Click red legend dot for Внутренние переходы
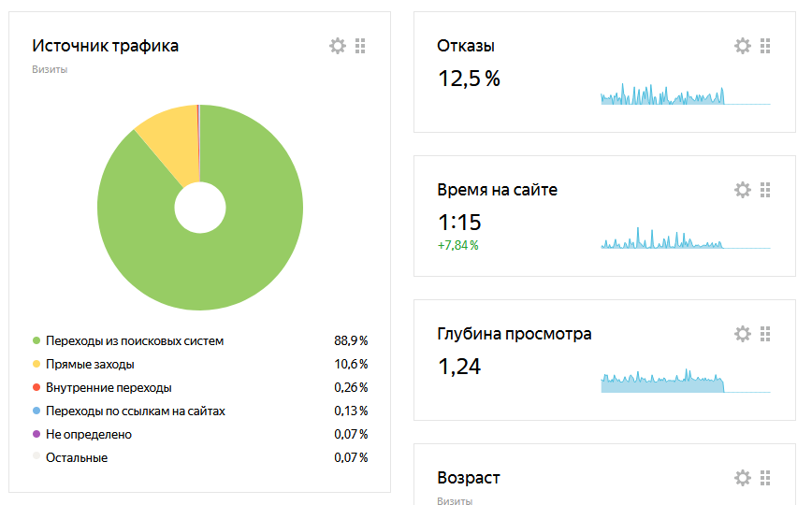 tap(36, 387)
